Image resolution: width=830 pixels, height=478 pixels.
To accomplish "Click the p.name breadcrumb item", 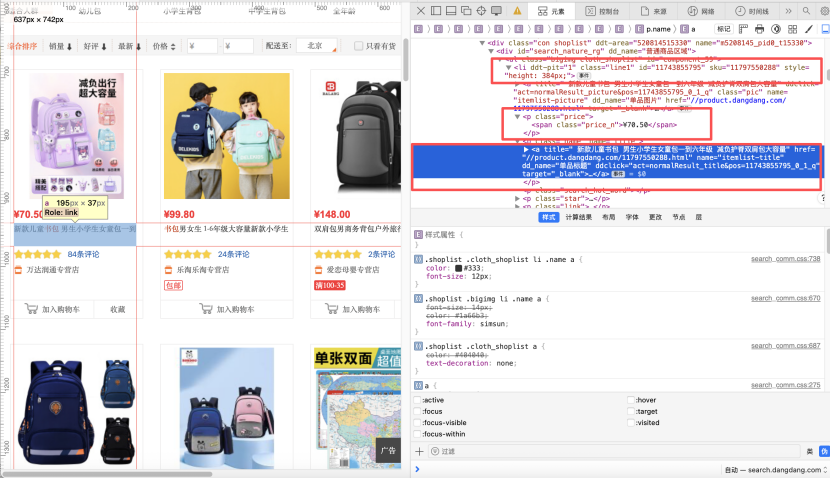I will [653, 29].
